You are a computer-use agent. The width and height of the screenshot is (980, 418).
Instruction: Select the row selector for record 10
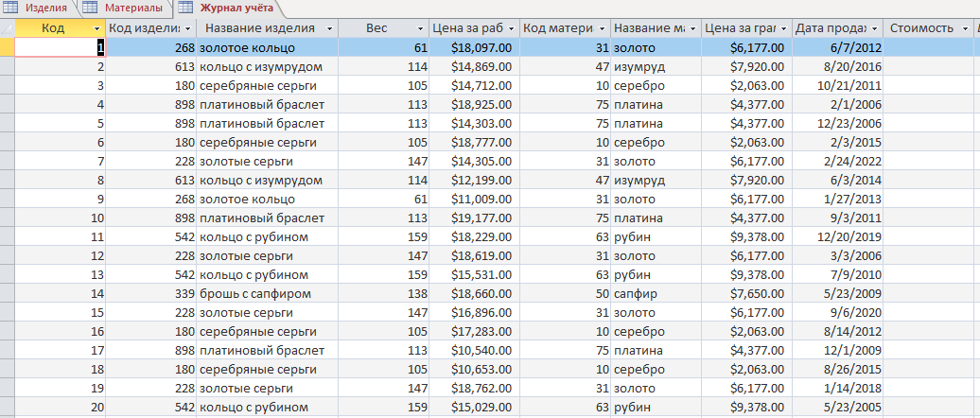pyautogui.click(x=7, y=218)
